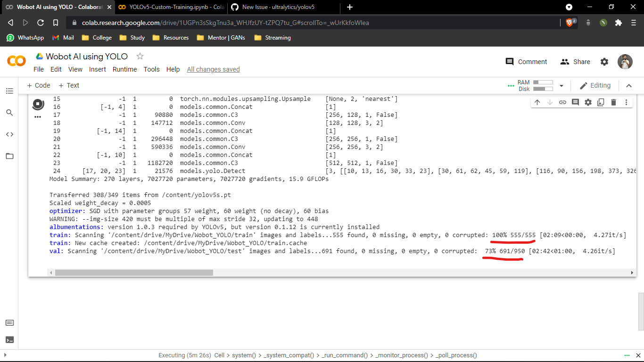
Task: Open cell settings via gear icon
Action: [x=587, y=102]
